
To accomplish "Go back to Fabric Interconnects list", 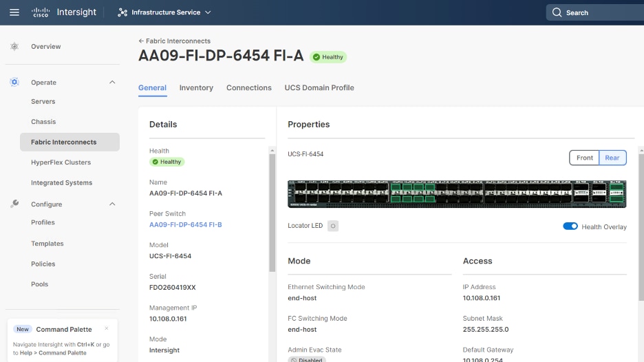I will coord(174,41).
